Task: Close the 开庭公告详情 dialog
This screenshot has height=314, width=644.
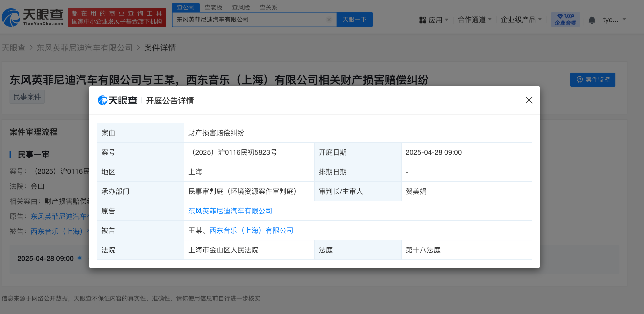Action: click(x=529, y=100)
